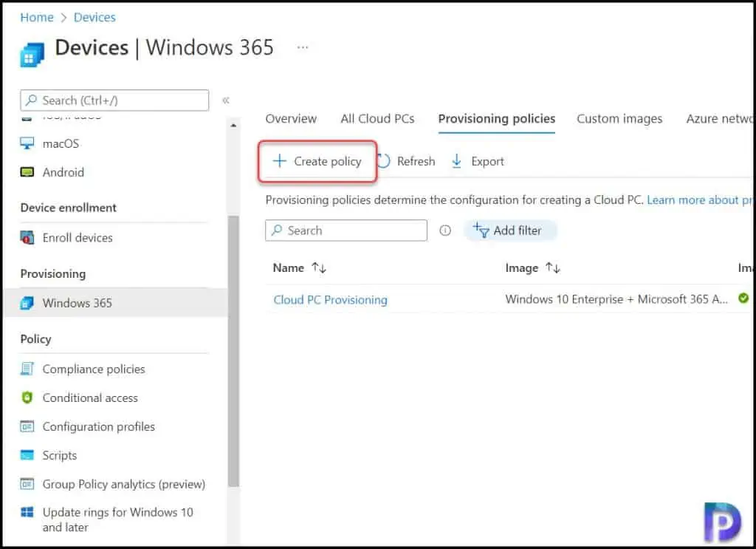Viewport: 756px width, 549px height.
Task: Click the info icon beside policy search
Action: [x=445, y=231]
